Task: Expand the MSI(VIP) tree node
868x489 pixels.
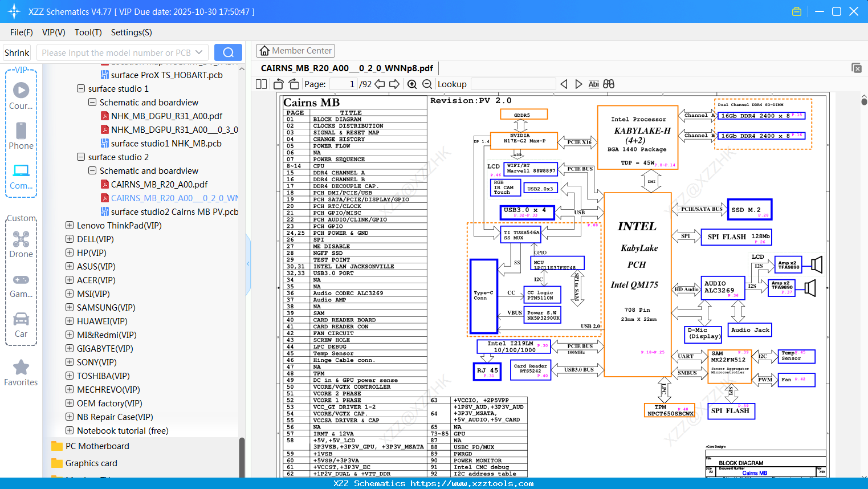Action: [x=70, y=294]
